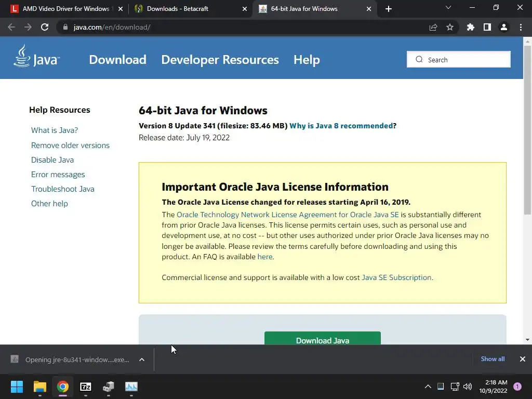Close the Downloads - Betacraft tab
The image size is (532, 399).
pyautogui.click(x=245, y=9)
